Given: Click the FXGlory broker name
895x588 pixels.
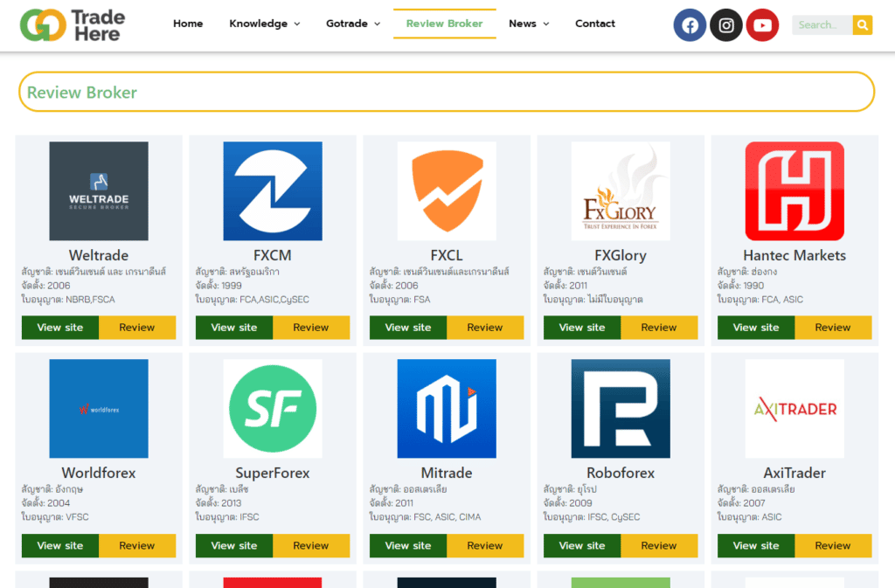Looking at the screenshot, I should (621, 255).
